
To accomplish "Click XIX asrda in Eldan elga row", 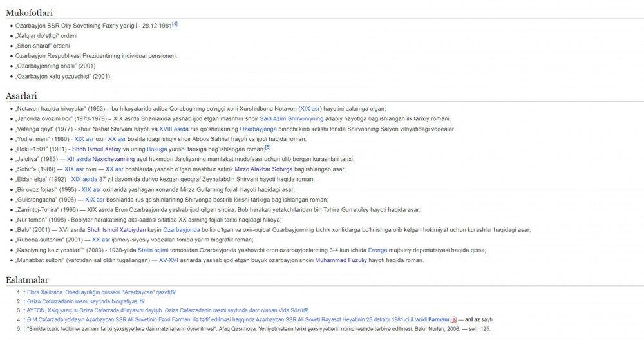I will [x=84, y=180].
